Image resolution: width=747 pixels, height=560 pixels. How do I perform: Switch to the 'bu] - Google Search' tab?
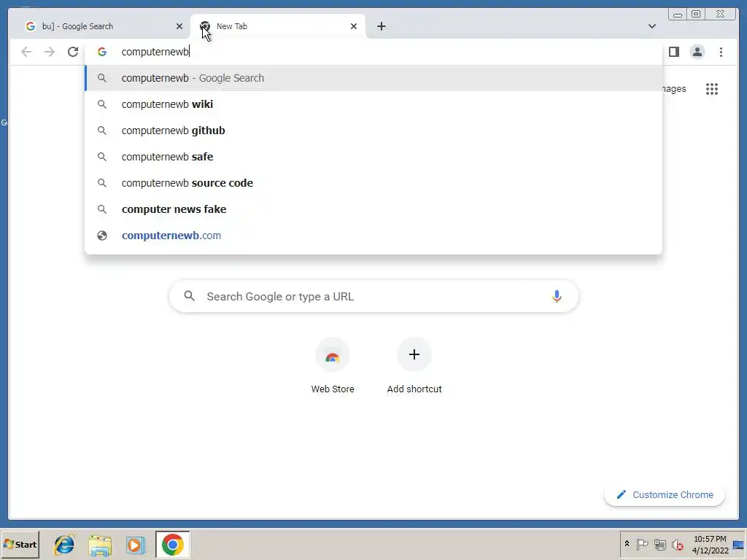click(101, 26)
